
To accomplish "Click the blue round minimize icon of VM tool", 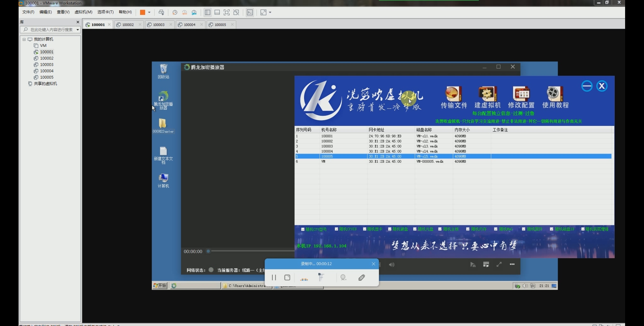I will click(x=587, y=86).
